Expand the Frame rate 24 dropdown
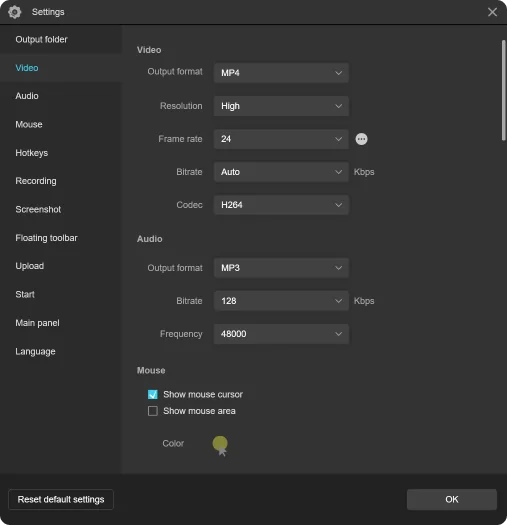 pos(281,139)
